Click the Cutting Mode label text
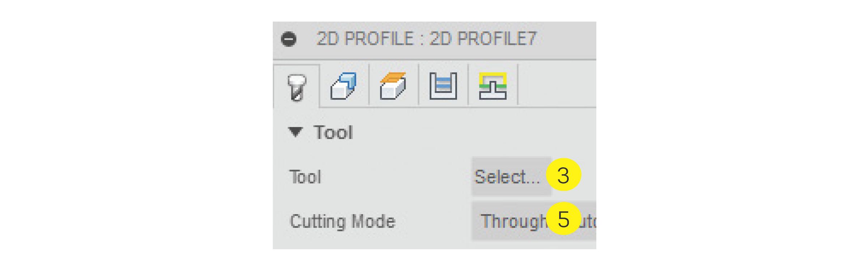 342,221
